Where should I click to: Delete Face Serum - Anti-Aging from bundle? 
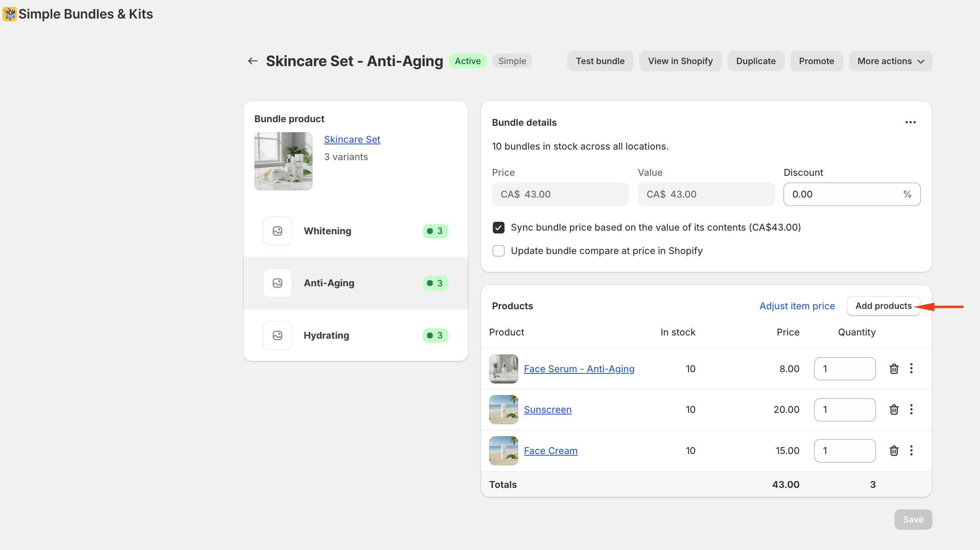pyautogui.click(x=894, y=369)
